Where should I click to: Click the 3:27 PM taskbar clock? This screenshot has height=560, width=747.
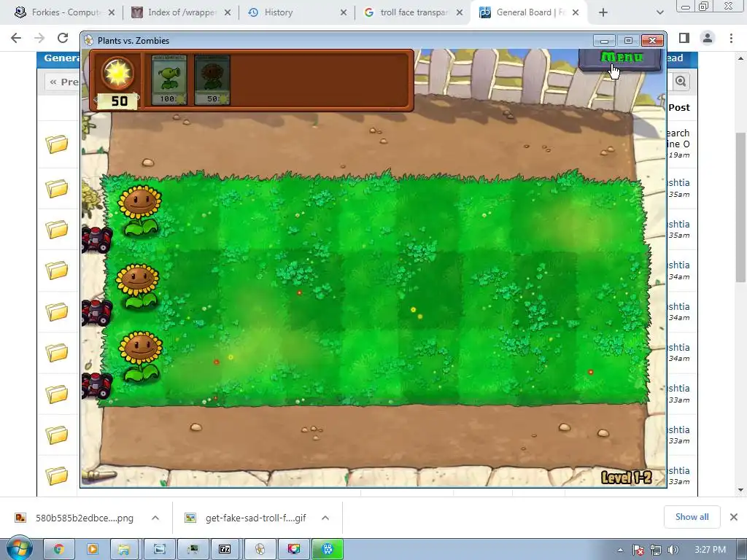coord(710,550)
